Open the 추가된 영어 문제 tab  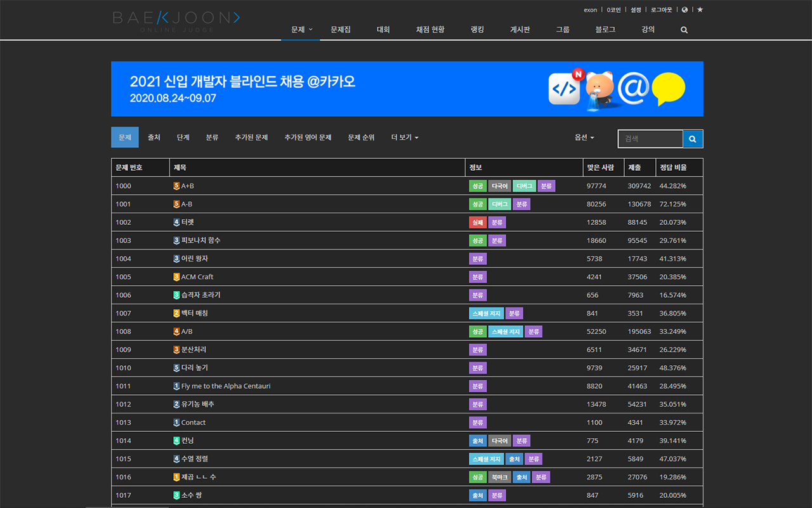(308, 138)
